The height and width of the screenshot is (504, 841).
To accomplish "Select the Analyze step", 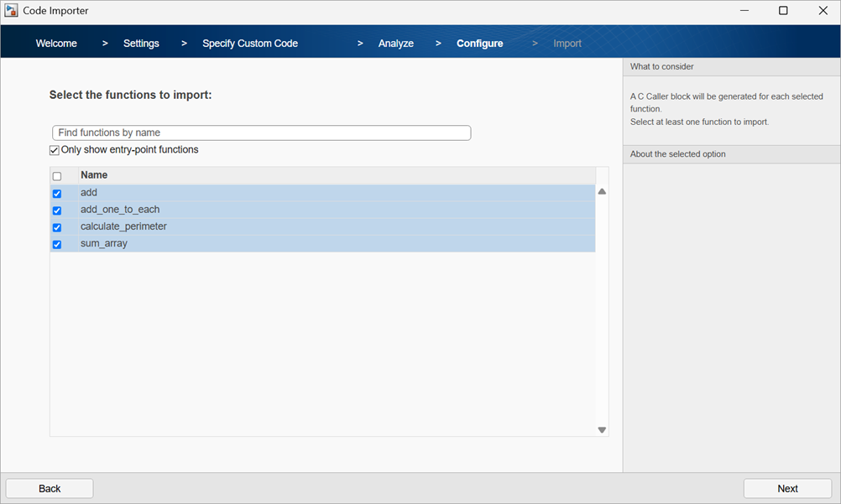I will 395,42.
